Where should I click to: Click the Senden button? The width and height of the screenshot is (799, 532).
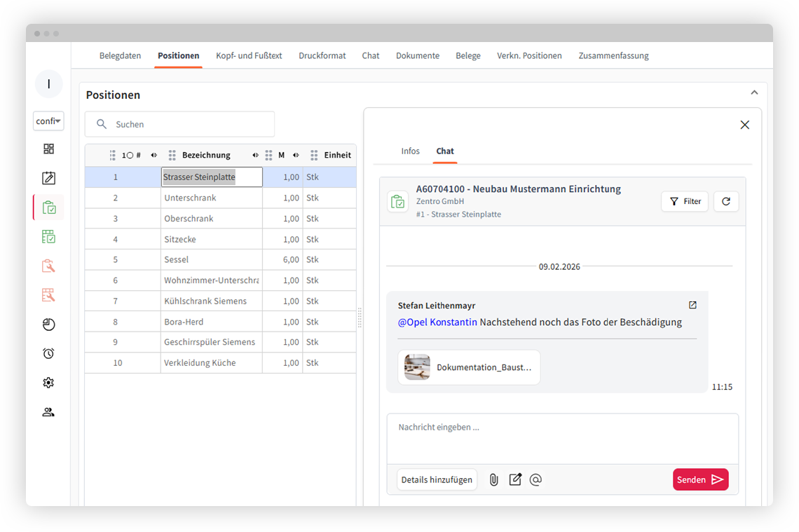click(x=700, y=480)
